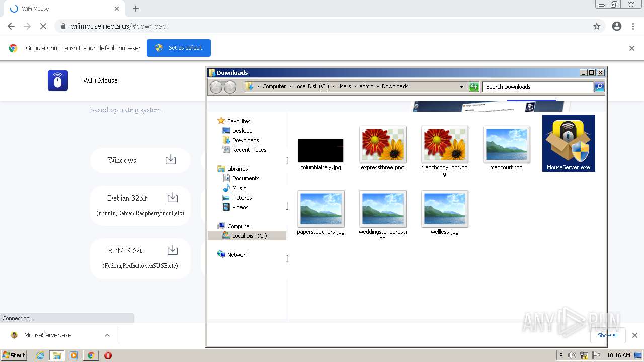
Task: Click the WiFi Mouse logo icon
Action: (x=58, y=80)
